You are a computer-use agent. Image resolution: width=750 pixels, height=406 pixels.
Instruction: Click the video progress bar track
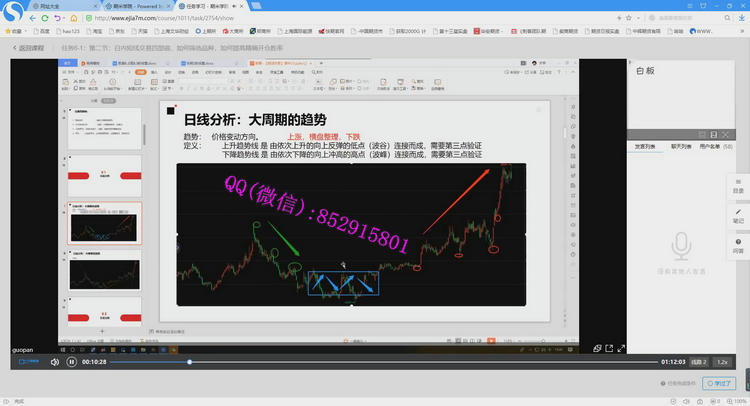coord(400,361)
